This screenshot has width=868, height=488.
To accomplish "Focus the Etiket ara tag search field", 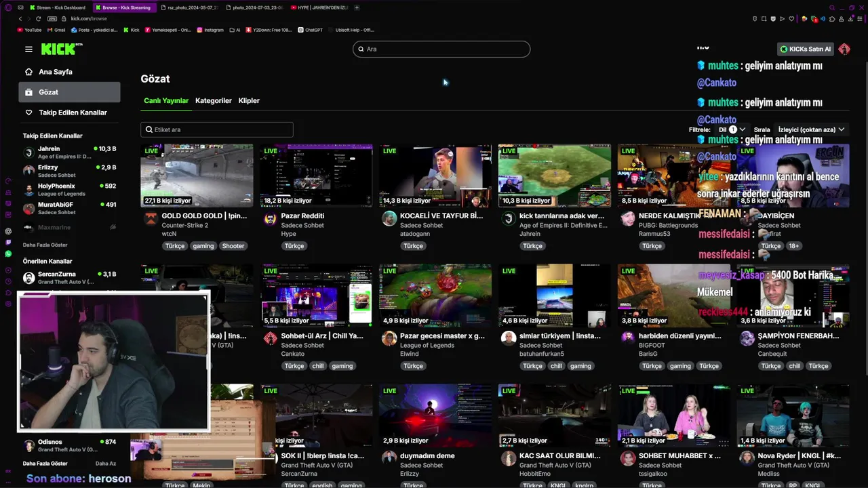I will pyautogui.click(x=217, y=129).
